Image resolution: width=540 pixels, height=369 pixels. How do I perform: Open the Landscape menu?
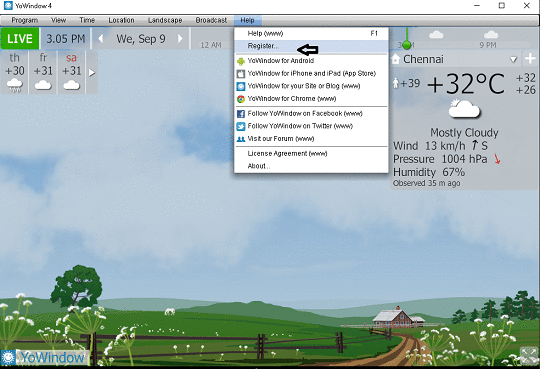(165, 20)
